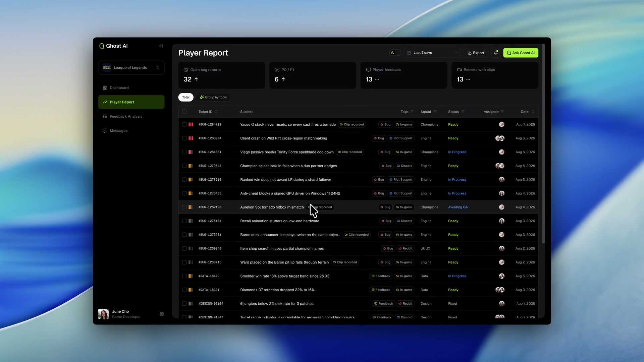This screenshot has width=644, height=362.
Task: Open settings gear next to June Cho
Action: point(162,314)
